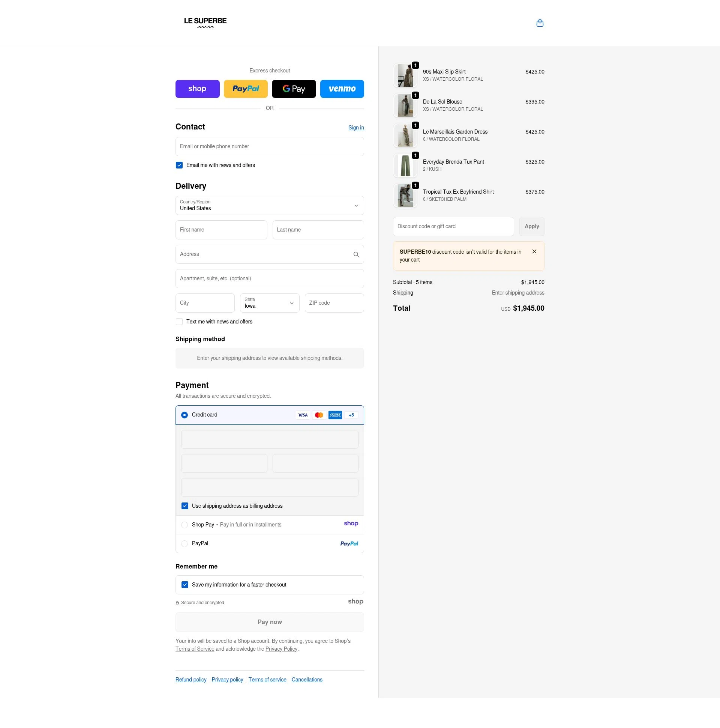
Task: Uncheck Email me with news and offers
Action: 179,165
